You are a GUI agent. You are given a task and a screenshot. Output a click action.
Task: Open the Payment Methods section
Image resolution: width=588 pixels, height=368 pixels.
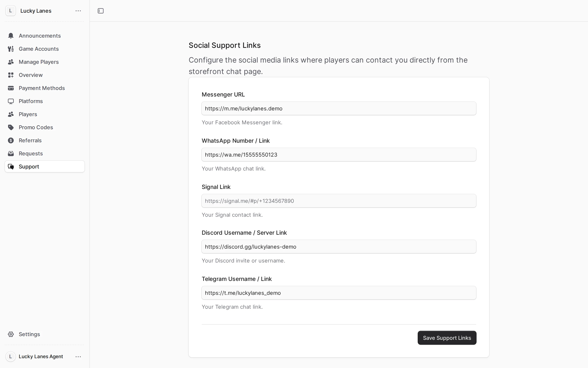45,88
